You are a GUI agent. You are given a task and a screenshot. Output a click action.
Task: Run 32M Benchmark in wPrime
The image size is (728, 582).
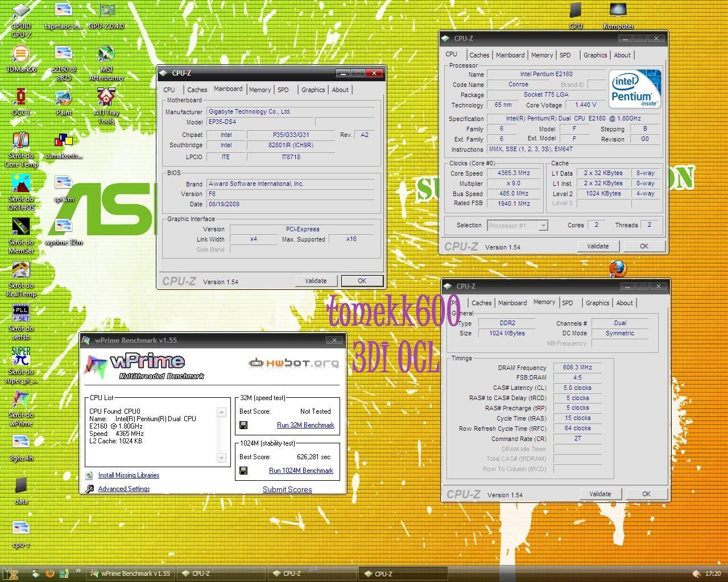[x=305, y=425]
